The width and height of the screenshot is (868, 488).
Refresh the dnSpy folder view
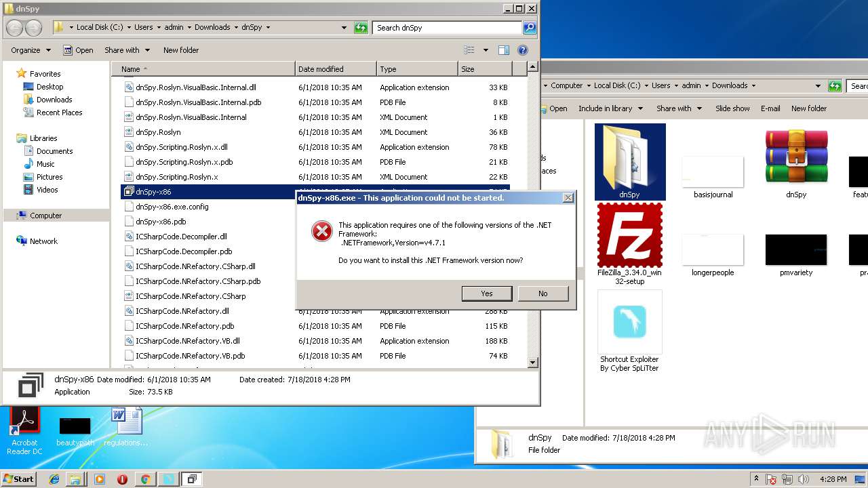point(361,28)
